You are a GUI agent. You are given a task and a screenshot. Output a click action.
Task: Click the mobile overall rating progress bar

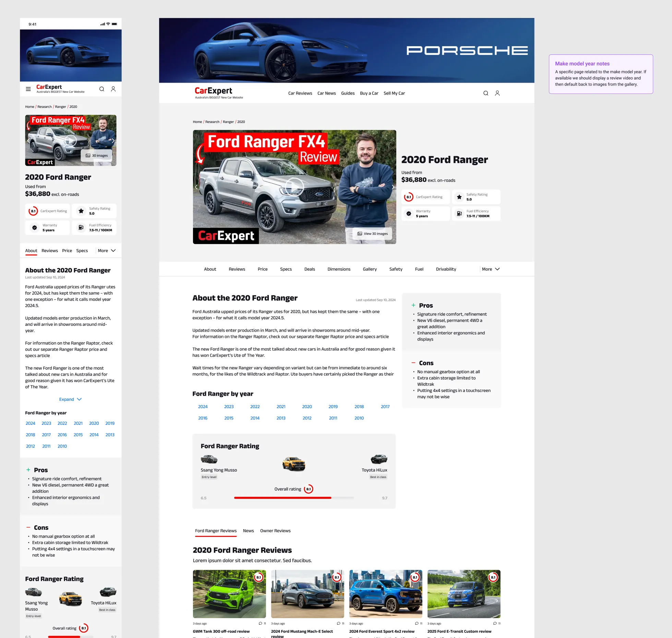70,637
